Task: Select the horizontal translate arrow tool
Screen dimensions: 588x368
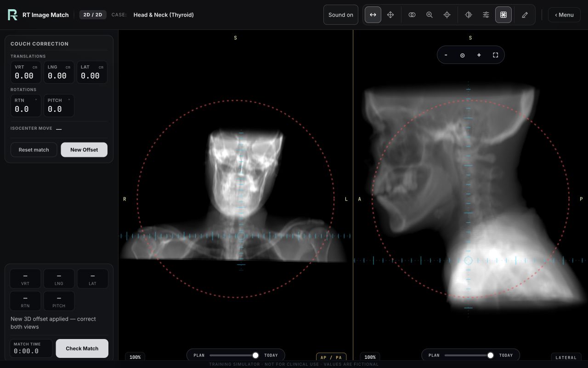Action: click(373, 15)
